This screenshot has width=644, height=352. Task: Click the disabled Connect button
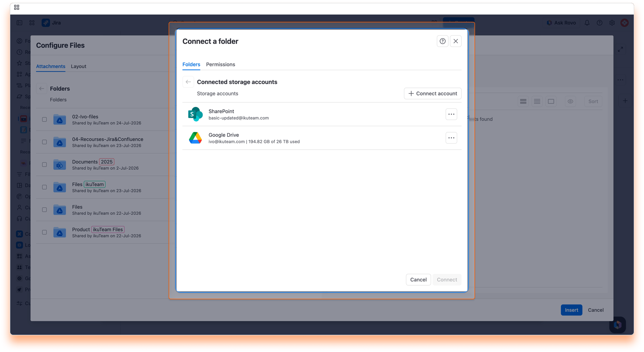tap(447, 279)
